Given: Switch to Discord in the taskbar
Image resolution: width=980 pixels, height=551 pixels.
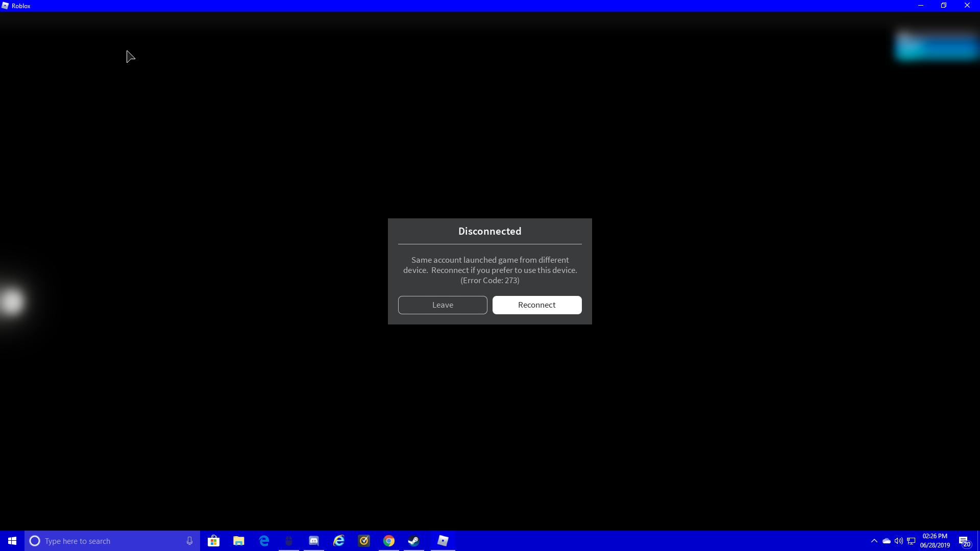Looking at the screenshot, I should 313,541.
